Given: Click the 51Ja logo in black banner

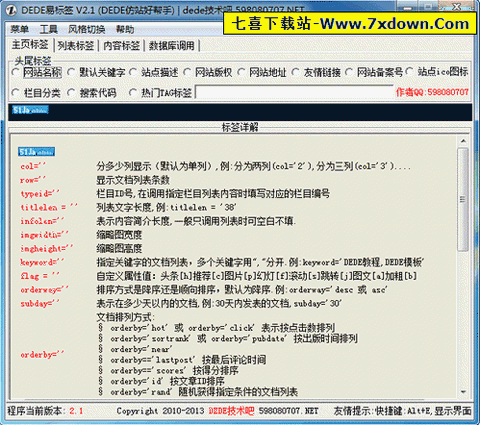Looking at the screenshot, I should tap(30, 110).
